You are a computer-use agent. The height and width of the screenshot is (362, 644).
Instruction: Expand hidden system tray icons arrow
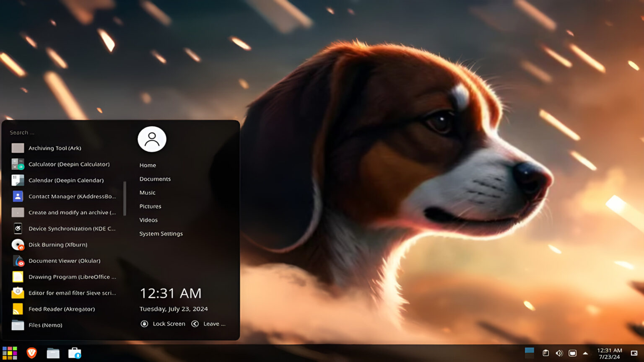pos(586,353)
